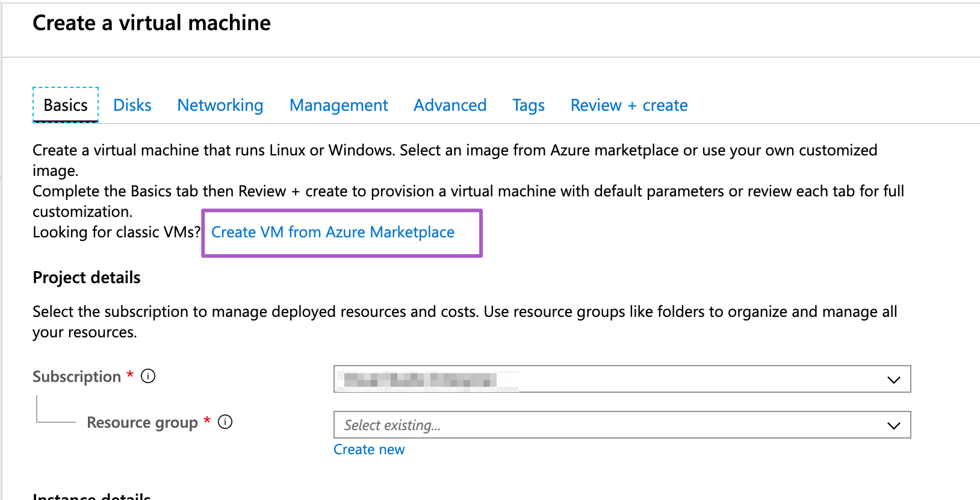Jump to Review + create tab
Viewport: 980px width, 500px height.
click(629, 105)
